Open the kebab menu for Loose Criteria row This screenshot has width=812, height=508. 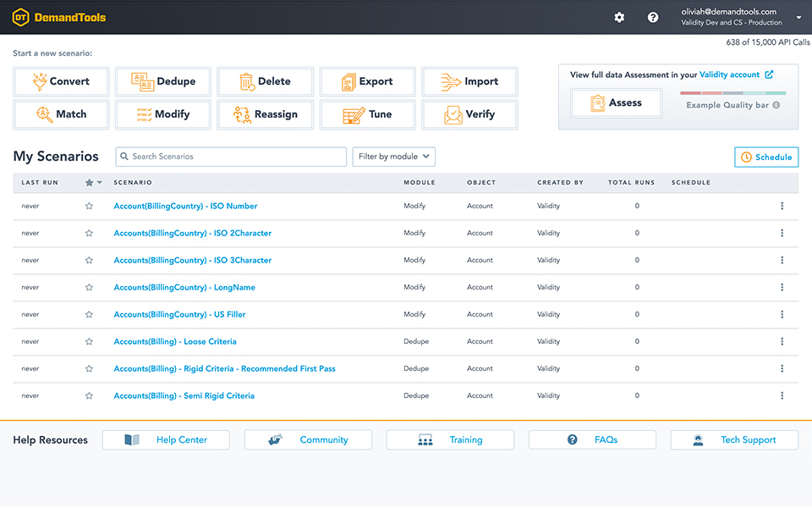782,341
